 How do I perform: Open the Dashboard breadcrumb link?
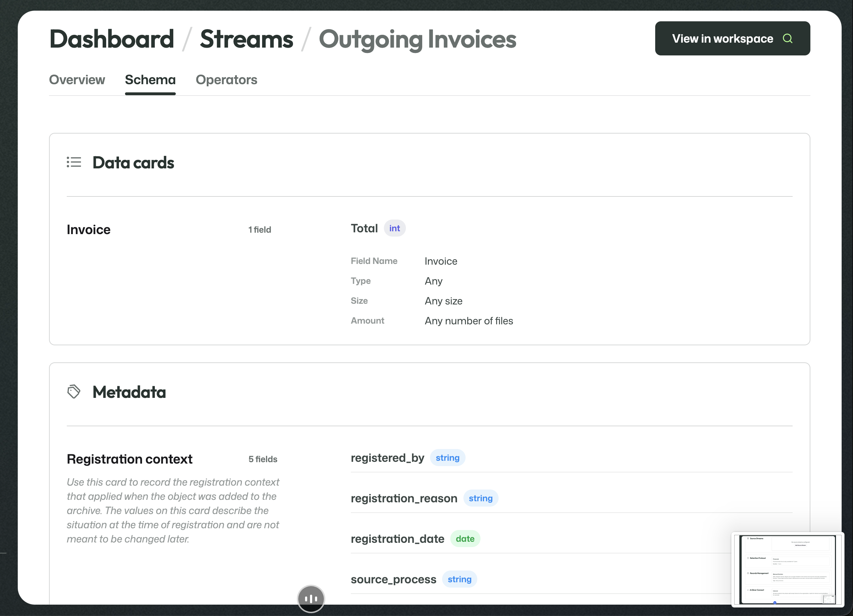(x=112, y=39)
